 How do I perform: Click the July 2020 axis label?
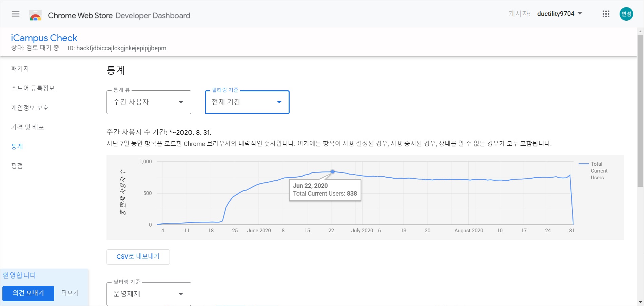362,231
